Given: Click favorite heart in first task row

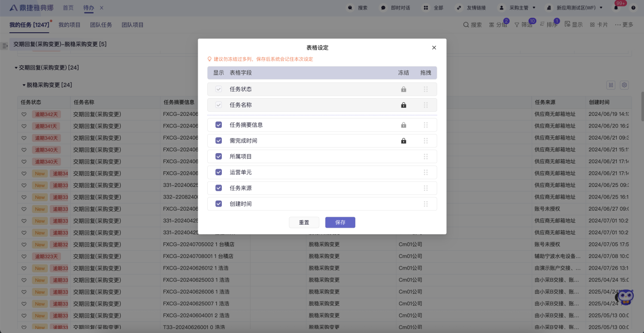Looking at the screenshot, I should pos(24,114).
